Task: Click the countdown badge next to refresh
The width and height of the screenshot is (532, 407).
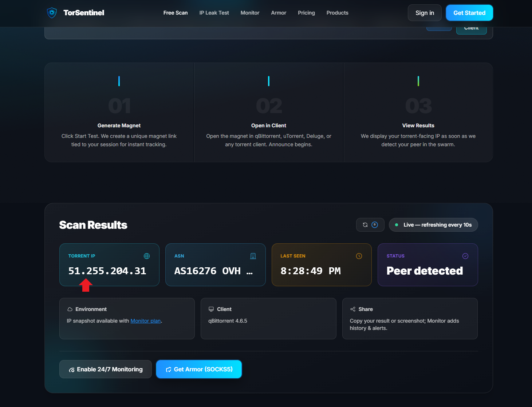Action: (x=375, y=224)
